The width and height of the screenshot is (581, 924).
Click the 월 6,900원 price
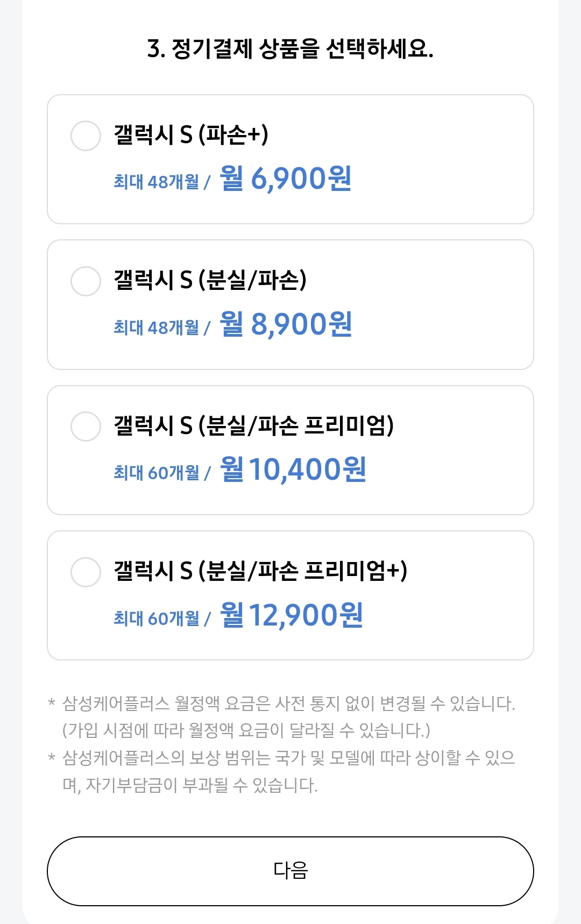point(286,179)
